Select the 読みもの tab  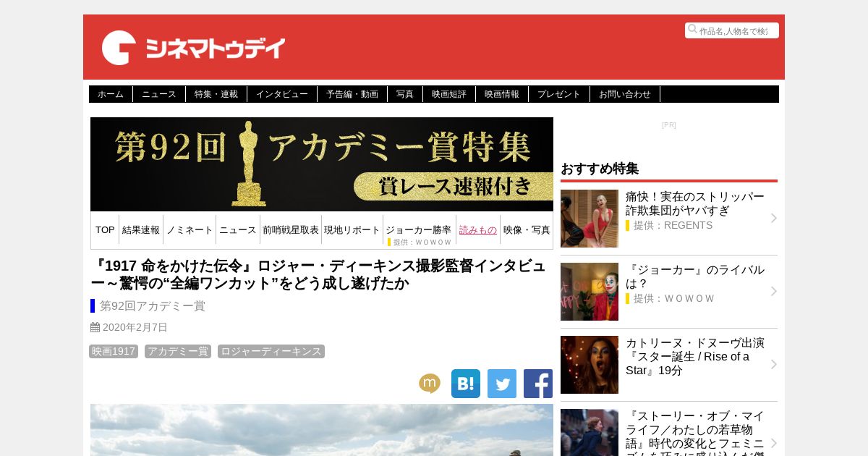click(x=478, y=229)
